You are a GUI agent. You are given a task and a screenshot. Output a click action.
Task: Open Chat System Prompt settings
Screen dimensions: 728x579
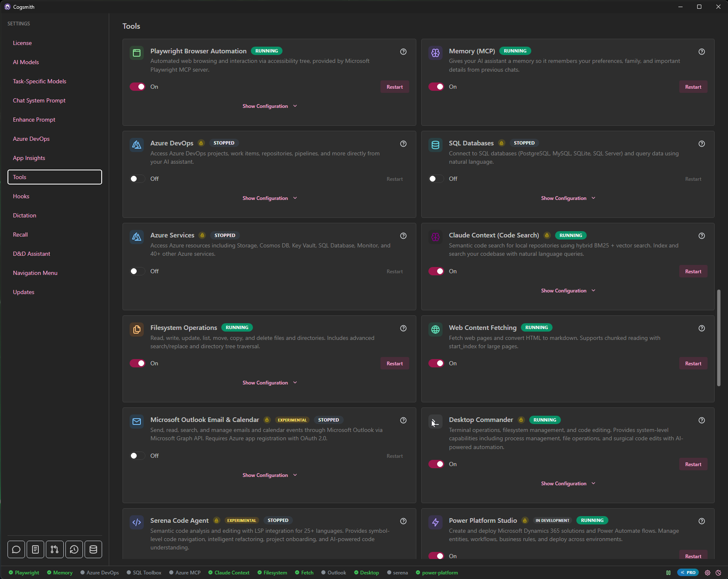55,100
